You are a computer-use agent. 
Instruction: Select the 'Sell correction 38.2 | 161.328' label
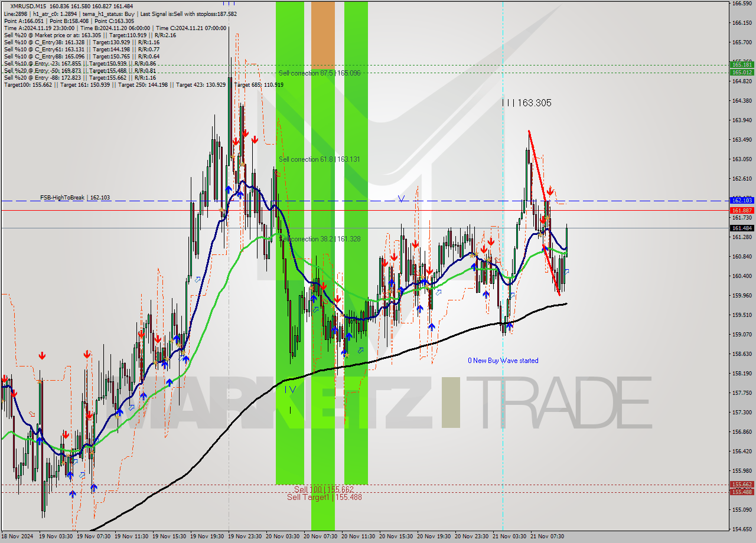click(x=320, y=239)
